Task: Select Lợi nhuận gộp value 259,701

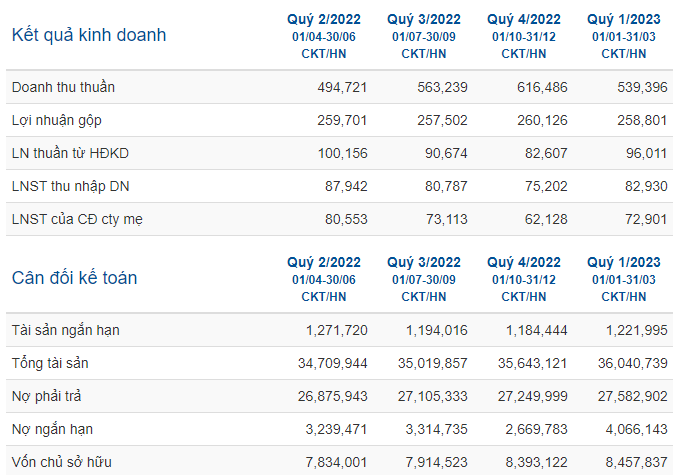Action: [x=342, y=121]
